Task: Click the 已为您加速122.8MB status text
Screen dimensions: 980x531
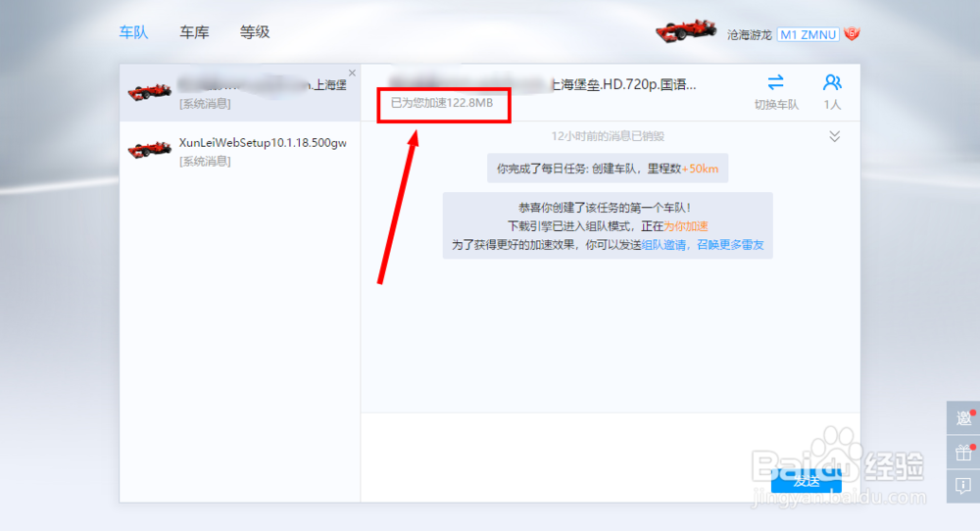Action: click(x=442, y=103)
